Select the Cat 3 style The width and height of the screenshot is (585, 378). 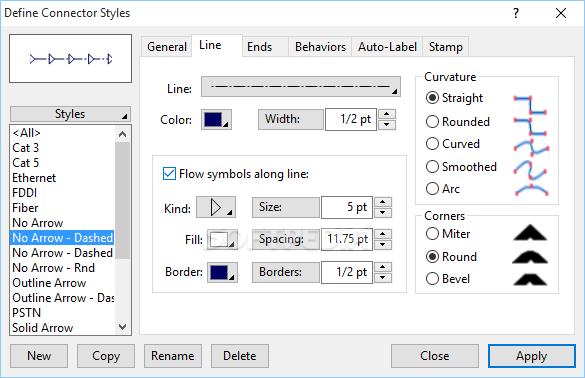point(62,148)
